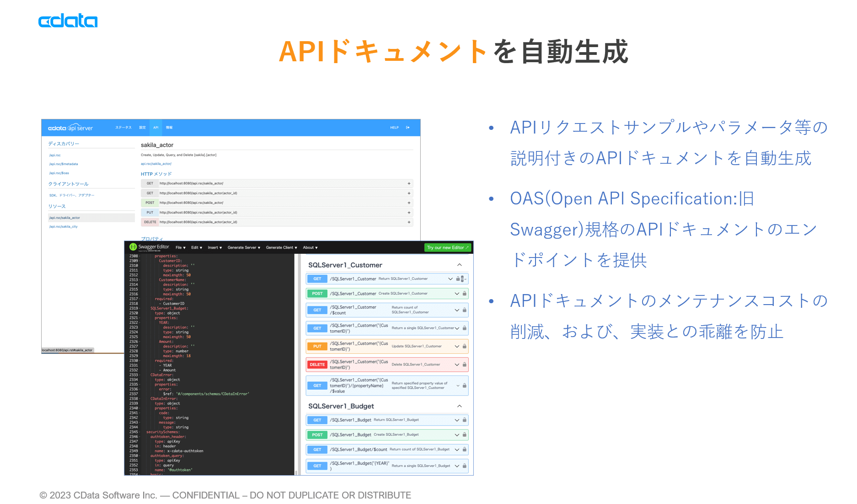857x504 pixels.
Task: Expand PUT sakila_actor(actor_id) row with plus
Action: click(x=409, y=212)
